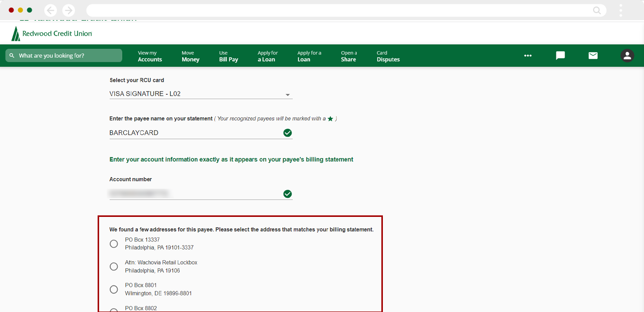Click the 'Wilmington, DE 19899-8801' text
The image size is (644, 312).
[158, 293]
